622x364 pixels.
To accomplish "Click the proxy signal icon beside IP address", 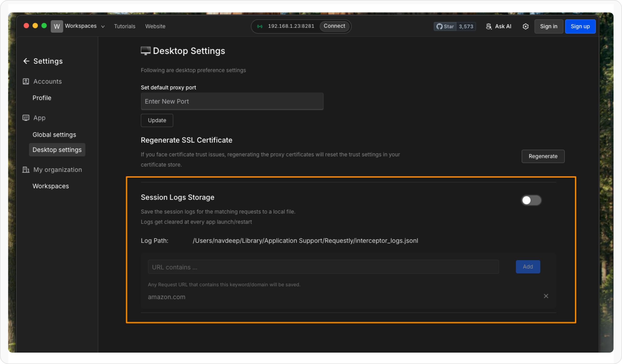I will [x=260, y=26].
